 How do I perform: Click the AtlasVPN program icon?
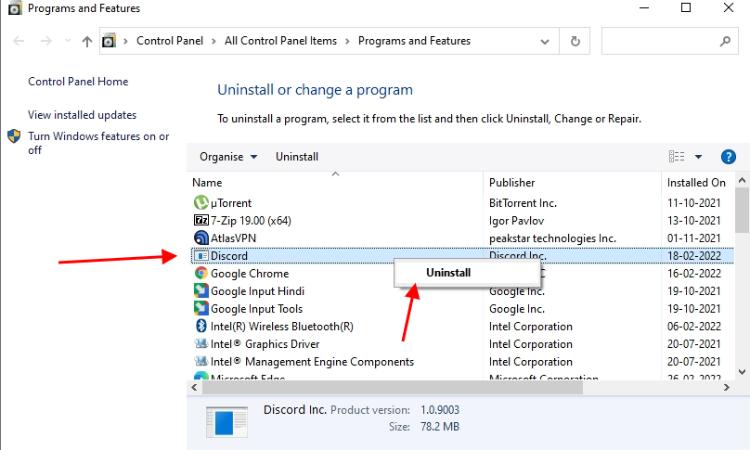click(201, 238)
